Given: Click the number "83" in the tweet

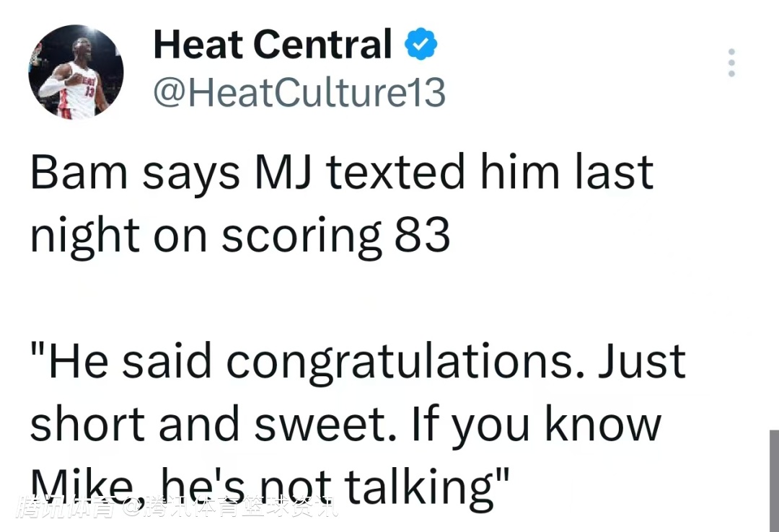Looking at the screenshot, I should (422, 236).
